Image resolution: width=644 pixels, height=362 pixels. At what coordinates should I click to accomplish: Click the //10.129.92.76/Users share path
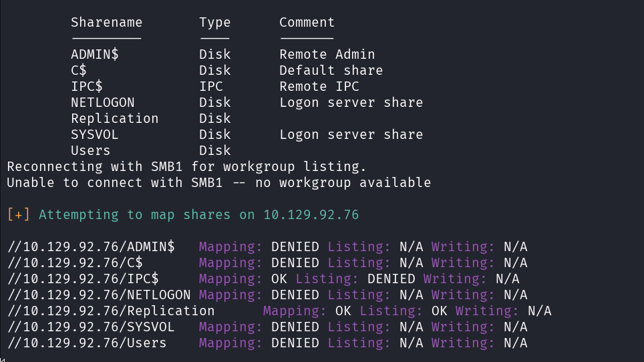click(x=86, y=343)
